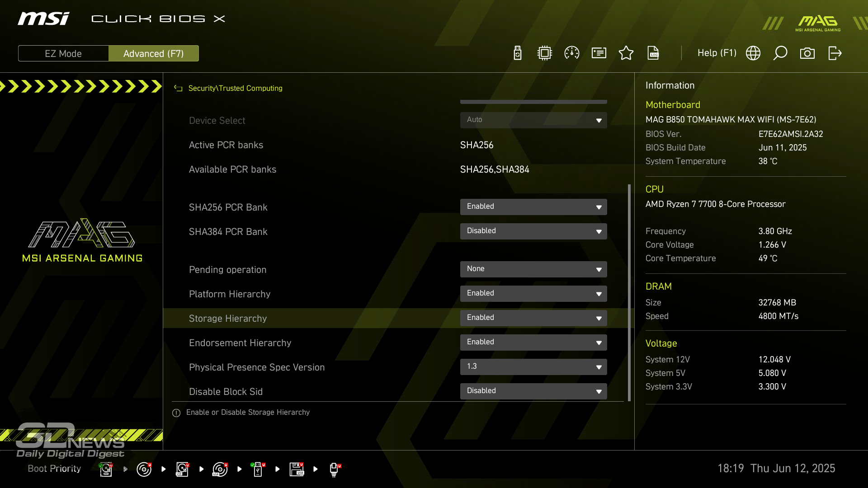Open the Pending operation dropdown
Viewport: 868px width, 488px height.
(x=533, y=269)
